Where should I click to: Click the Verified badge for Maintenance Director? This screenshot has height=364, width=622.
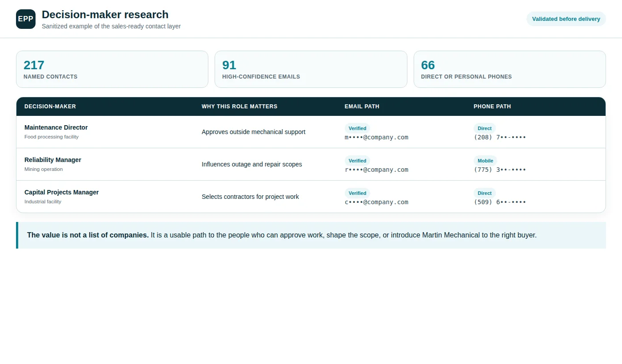(357, 128)
